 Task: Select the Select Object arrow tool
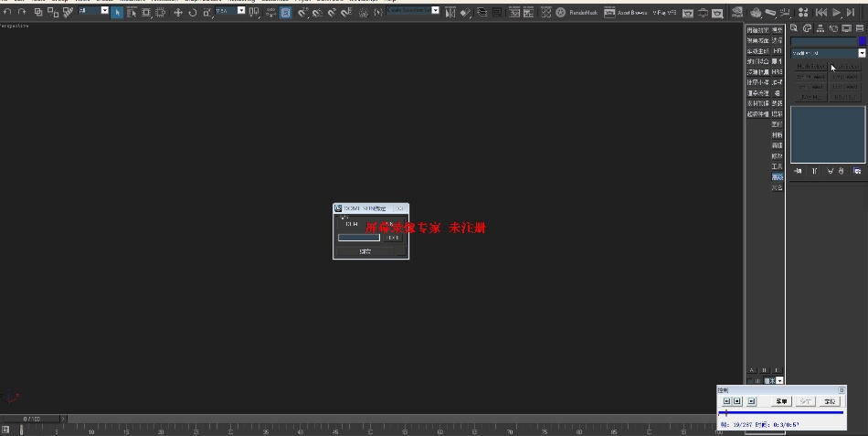pyautogui.click(x=117, y=12)
